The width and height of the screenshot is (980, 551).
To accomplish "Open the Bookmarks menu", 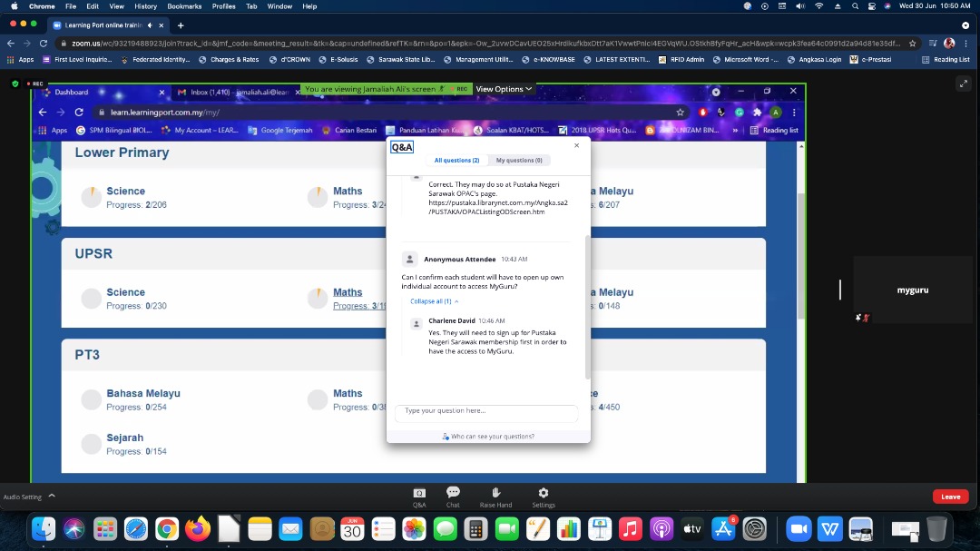I will [184, 6].
